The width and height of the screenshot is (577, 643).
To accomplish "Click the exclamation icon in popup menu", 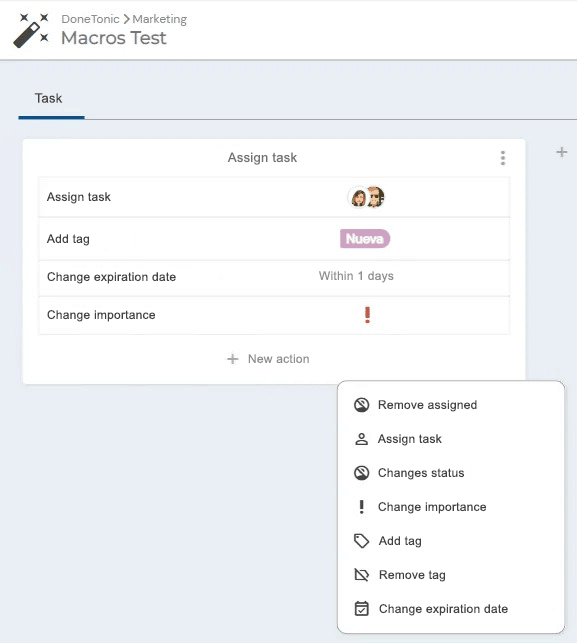I will click(361, 507).
